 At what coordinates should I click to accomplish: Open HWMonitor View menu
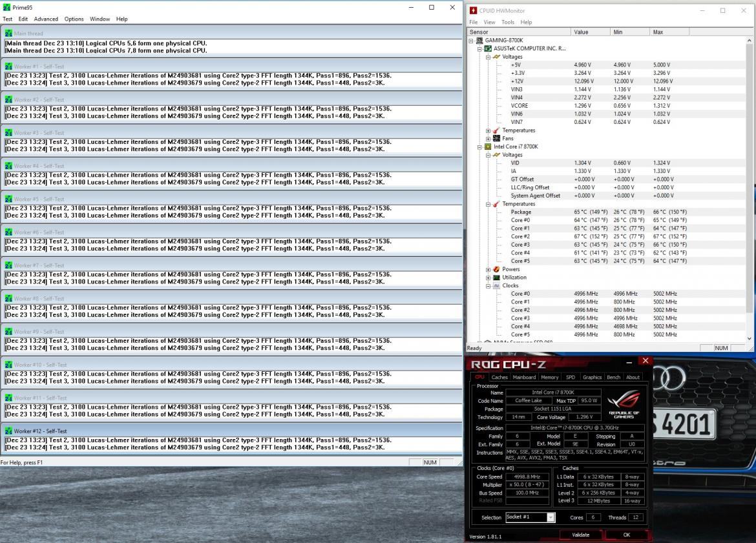coord(489,22)
